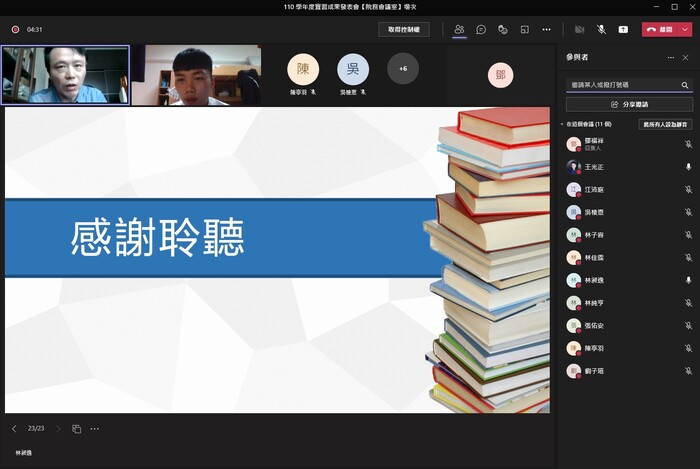Open more actions menu in meeting toolbar
This screenshot has height=469, width=700.
[x=546, y=29]
